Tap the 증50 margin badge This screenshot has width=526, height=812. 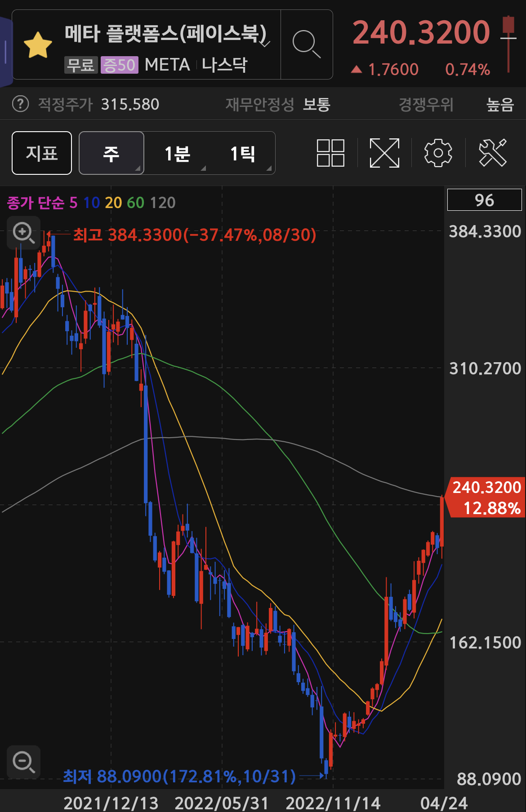120,65
